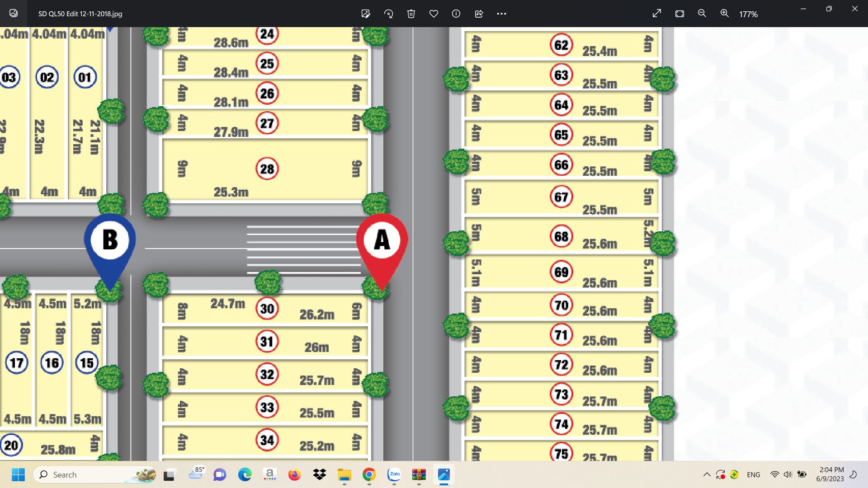Image resolution: width=868 pixels, height=488 pixels.
Task: Click lot number 17 circle
Action: click(x=17, y=362)
